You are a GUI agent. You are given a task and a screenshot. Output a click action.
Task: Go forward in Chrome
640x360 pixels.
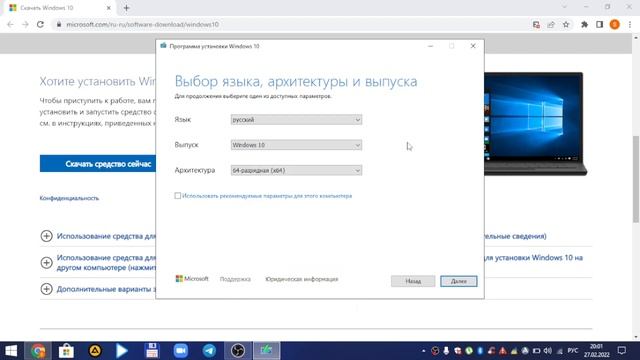[x=25, y=24]
